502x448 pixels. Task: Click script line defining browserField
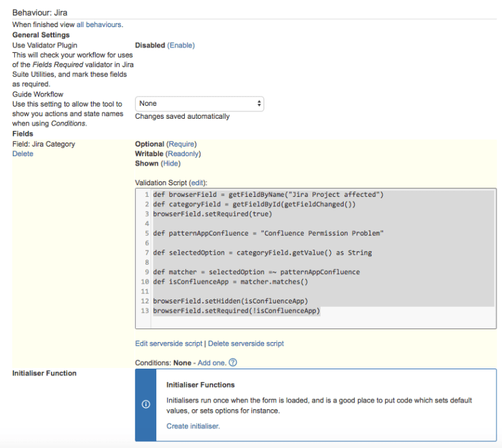[268, 195]
